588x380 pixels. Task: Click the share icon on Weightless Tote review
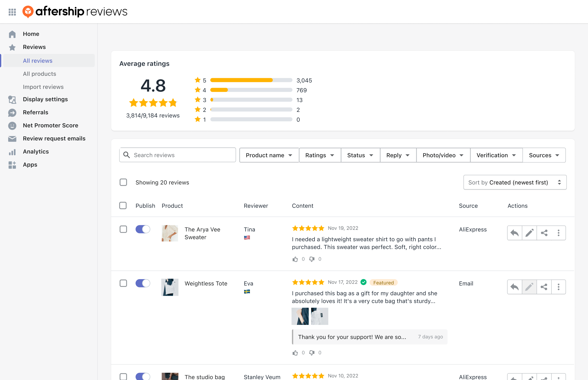543,286
